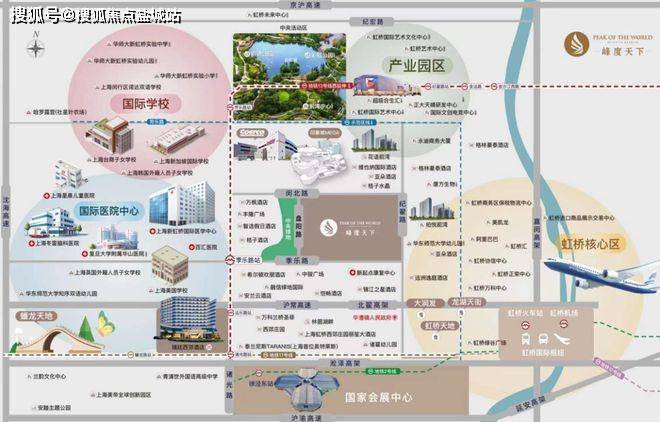The height and width of the screenshot is (422, 660).
Task: Click the 兰韵文化中心 label
Action: [x=50, y=376]
